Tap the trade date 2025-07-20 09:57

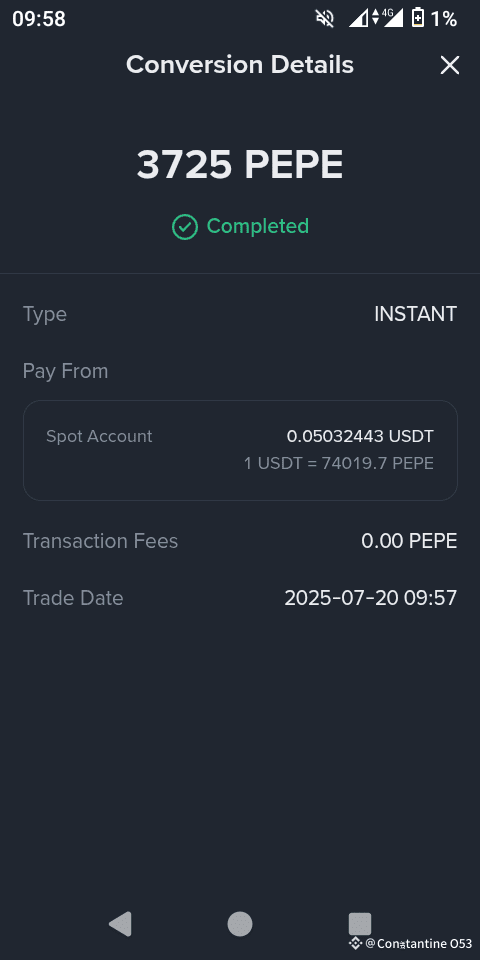click(371, 598)
